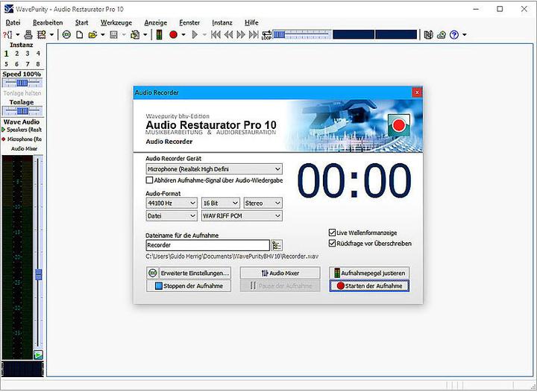Adjust the Tonlage slider
This screenshot has height=392, width=537.
coord(22,111)
